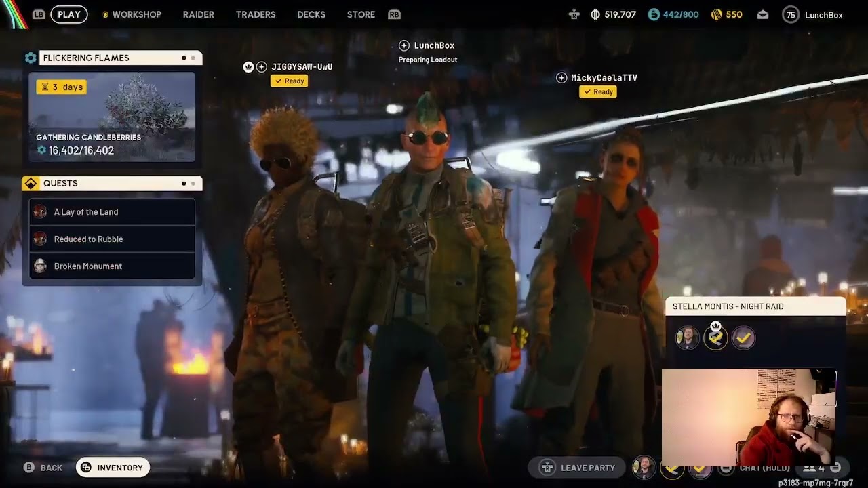The image size is (868, 488).
Task: Click the LB bumper icon
Action: pos(39,14)
